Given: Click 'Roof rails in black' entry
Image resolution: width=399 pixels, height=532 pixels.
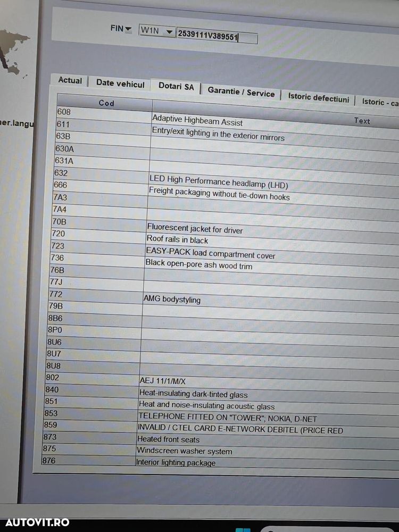Looking at the screenshot, I should [177, 239].
